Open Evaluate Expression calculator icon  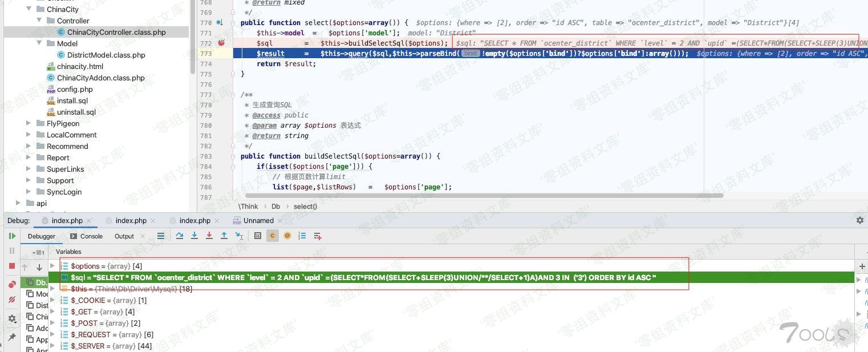pyautogui.click(x=258, y=236)
